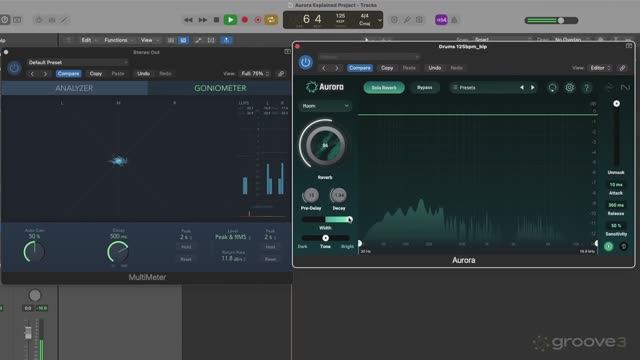Open the Aurora View Editor dropdown
The image size is (640, 360).
(600, 68)
